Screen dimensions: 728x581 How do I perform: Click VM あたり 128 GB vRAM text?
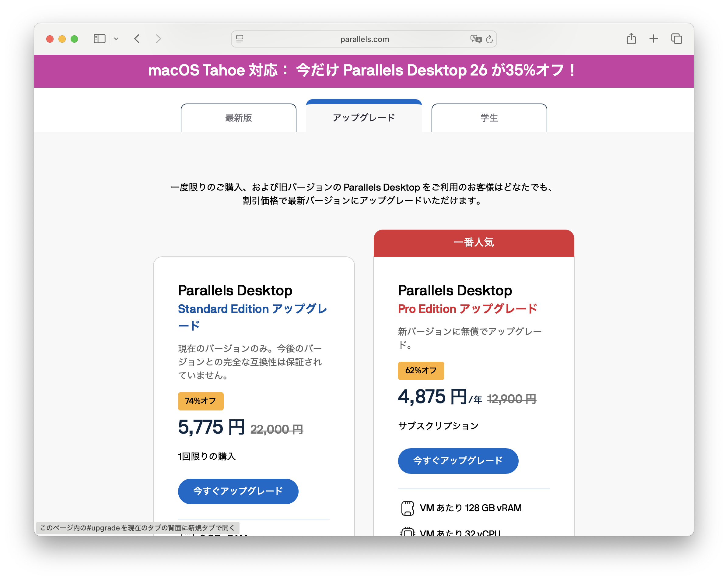click(470, 508)
